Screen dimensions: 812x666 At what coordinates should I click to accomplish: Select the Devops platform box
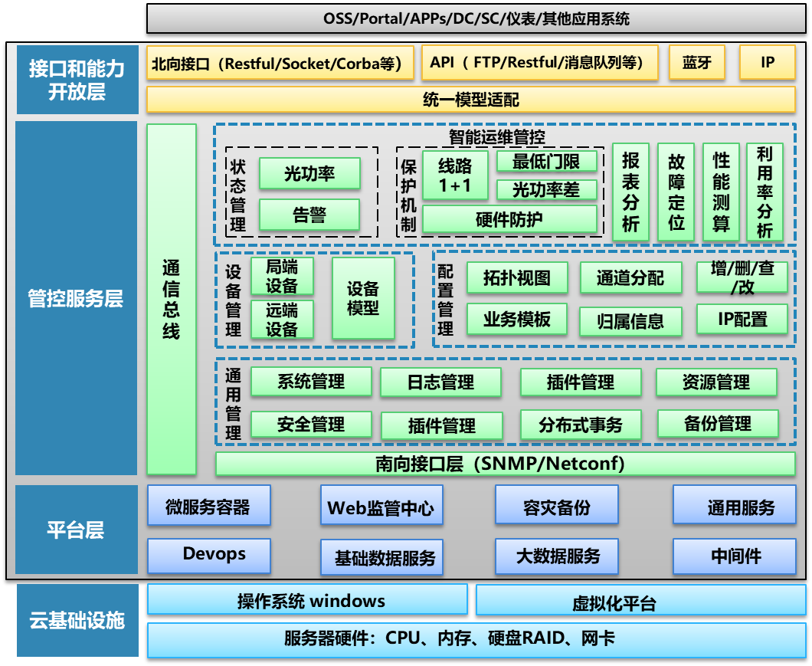[208, 555]
